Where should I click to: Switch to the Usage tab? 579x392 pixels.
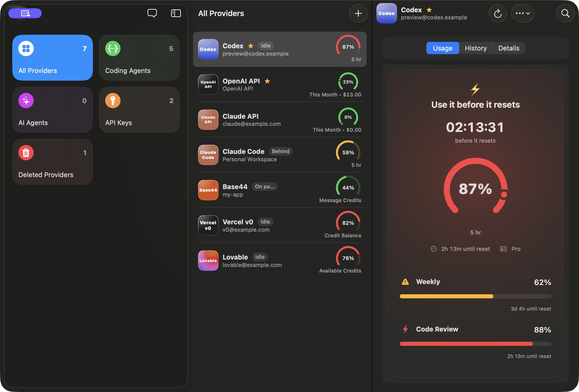(x=442, y=48)
